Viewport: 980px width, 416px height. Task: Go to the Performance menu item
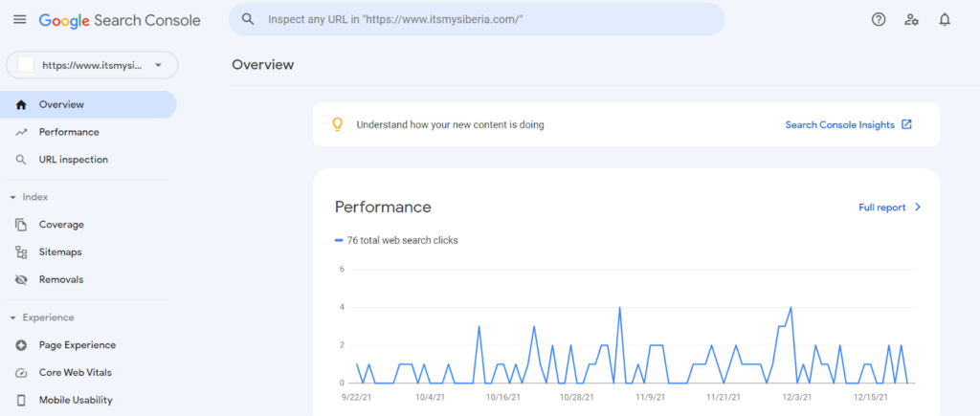[69, 132]
